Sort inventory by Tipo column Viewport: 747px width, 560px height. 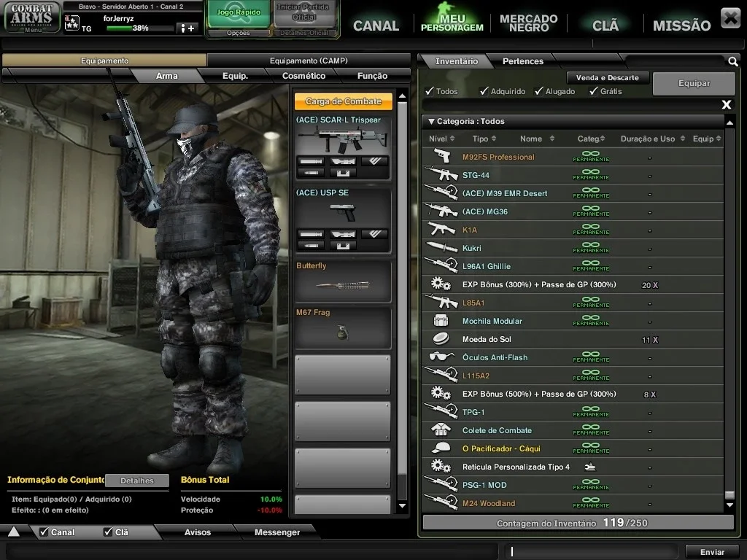(484, 139)
